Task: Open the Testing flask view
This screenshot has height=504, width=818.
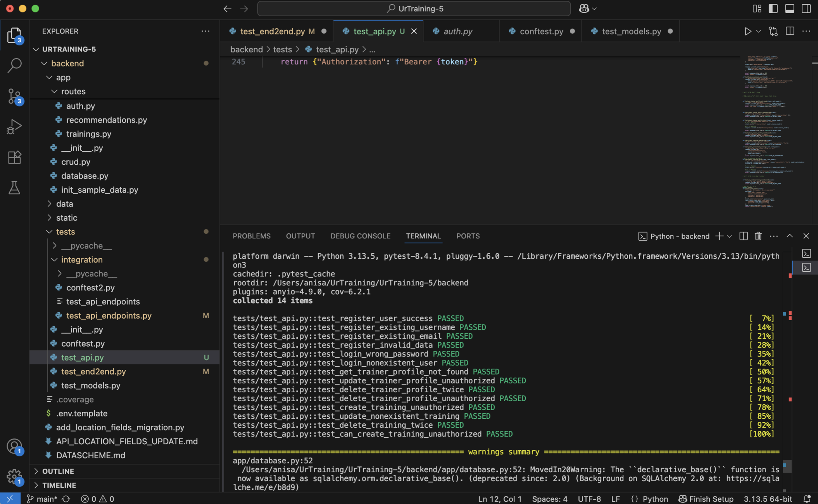Action: coord(14,188)
